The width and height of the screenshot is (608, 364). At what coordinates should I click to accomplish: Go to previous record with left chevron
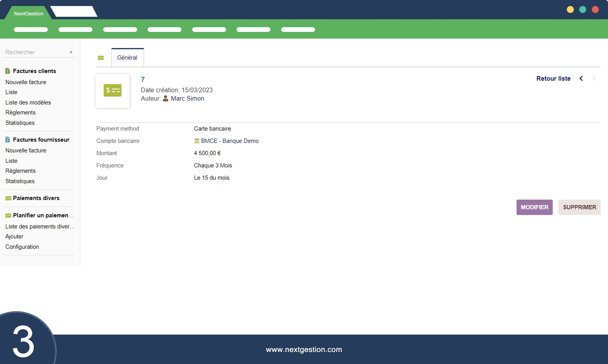581,78
